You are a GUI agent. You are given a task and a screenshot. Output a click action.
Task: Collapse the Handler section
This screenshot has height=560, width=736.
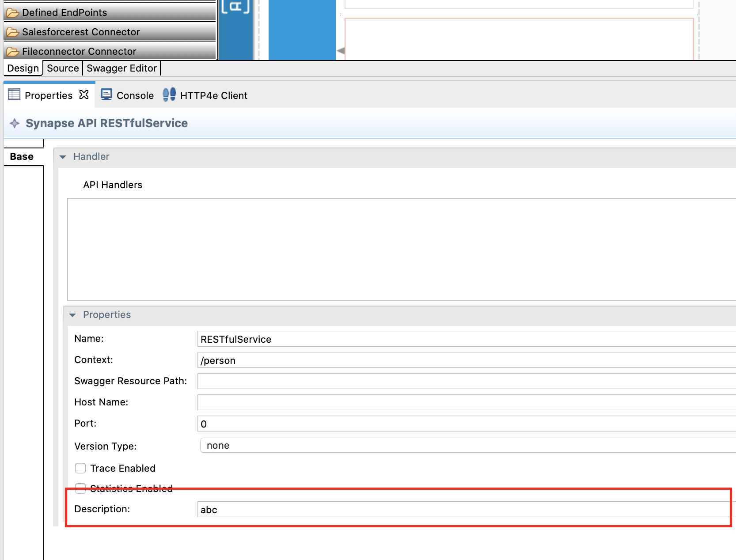pyautogui.click(x=63, y=157)
